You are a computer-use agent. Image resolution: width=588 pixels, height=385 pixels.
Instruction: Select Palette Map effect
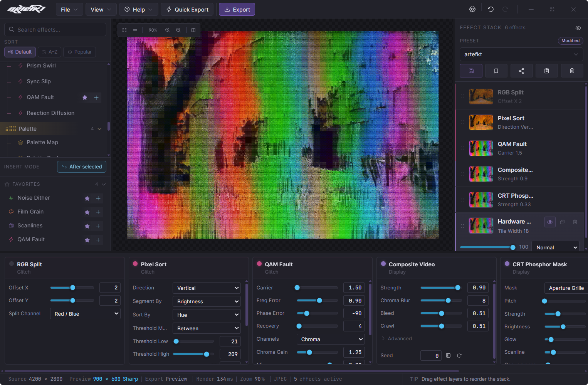[x=42, y=142]
